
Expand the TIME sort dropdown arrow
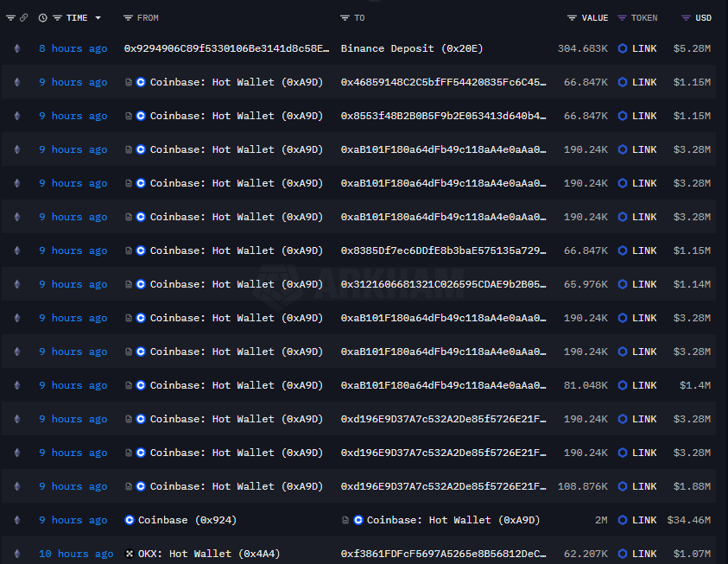[x=98, y=18]
